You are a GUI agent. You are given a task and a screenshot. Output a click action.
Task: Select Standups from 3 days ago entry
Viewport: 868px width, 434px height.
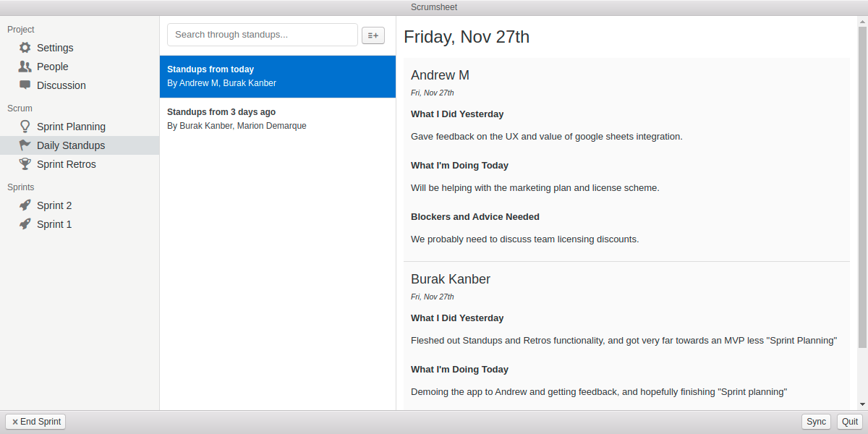(278, 119)
